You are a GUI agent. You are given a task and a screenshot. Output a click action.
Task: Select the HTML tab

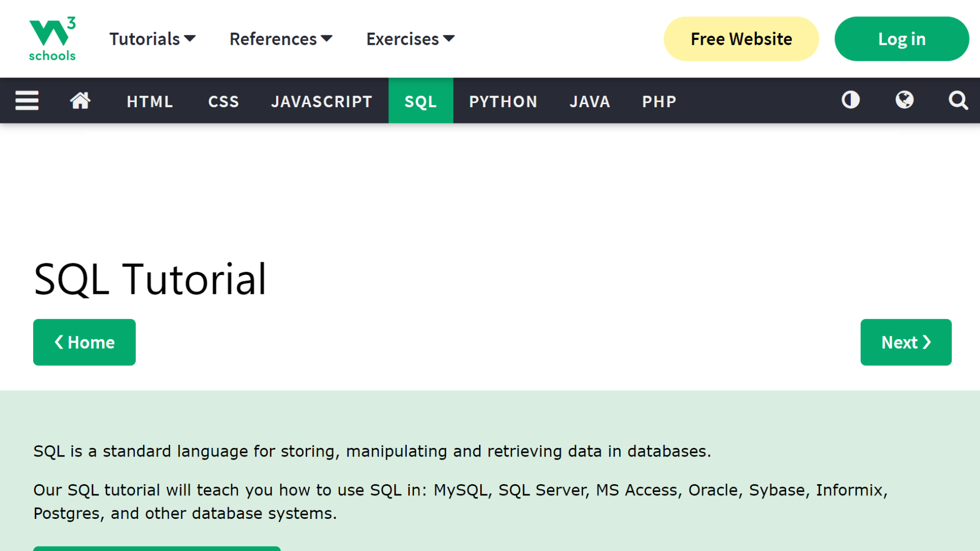(150, 100)
